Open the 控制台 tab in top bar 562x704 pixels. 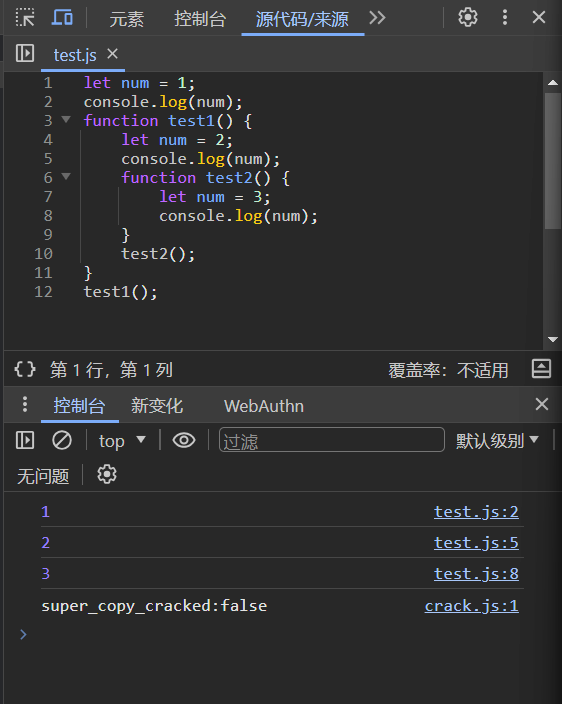(x=200, y=19)
